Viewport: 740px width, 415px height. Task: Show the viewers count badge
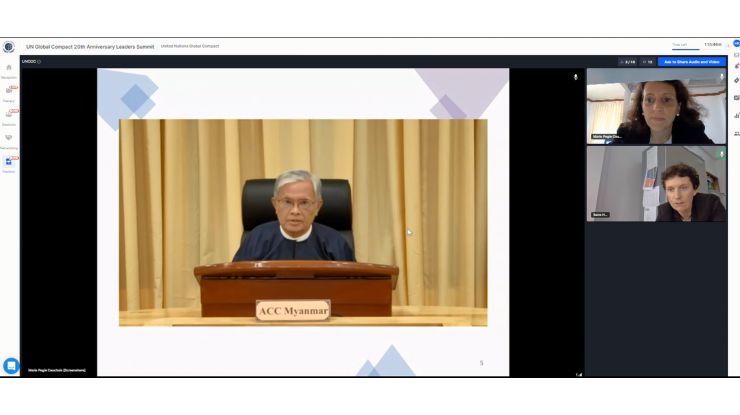point(647,62)
